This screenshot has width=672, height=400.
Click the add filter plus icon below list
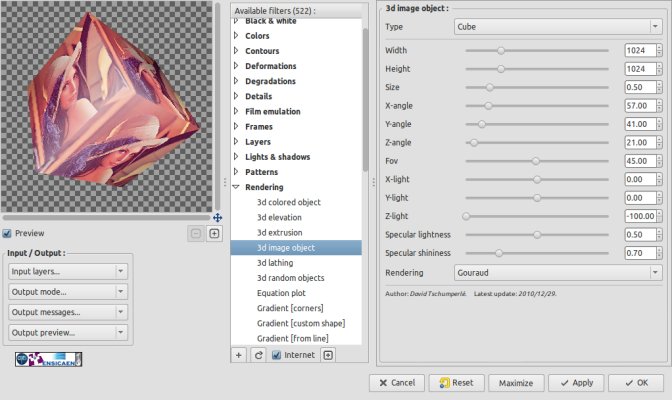[x=238, y=355]
